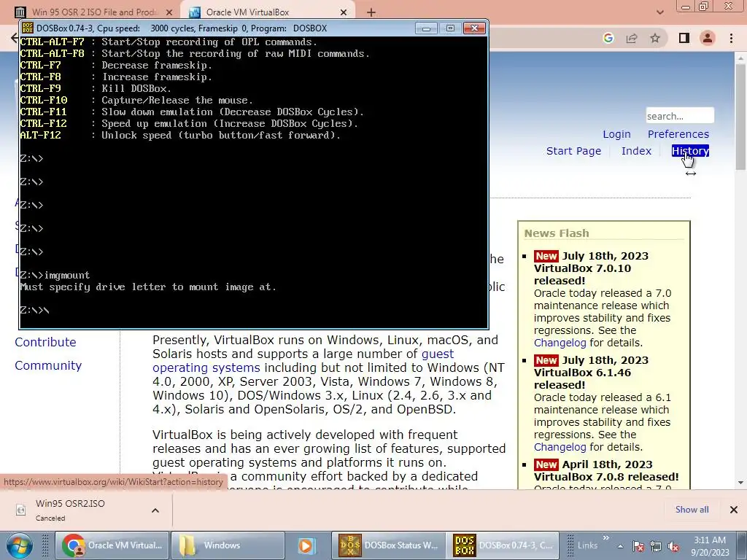Click 'ALT-F12' unlock speed line
This screenshot has height=560, width=747.
[181, 135]
